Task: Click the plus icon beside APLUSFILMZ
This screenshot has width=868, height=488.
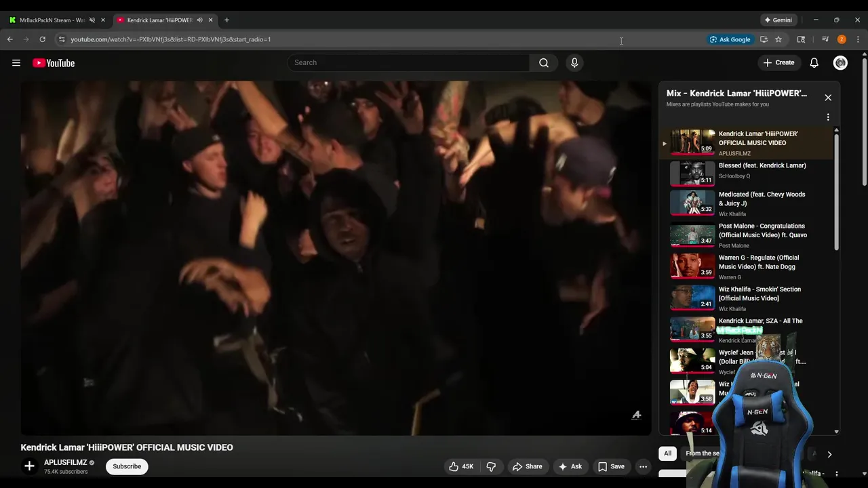Action: pyautogui.click(x=29, y=466)
